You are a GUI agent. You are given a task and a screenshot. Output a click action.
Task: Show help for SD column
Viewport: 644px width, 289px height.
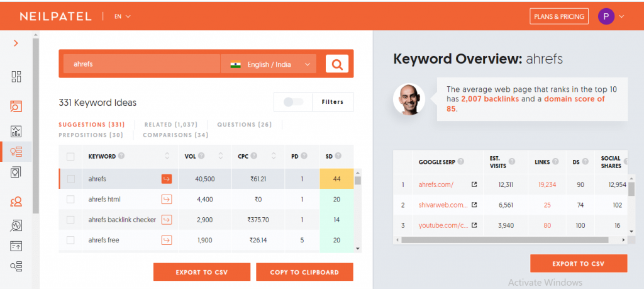click(338, 156)
